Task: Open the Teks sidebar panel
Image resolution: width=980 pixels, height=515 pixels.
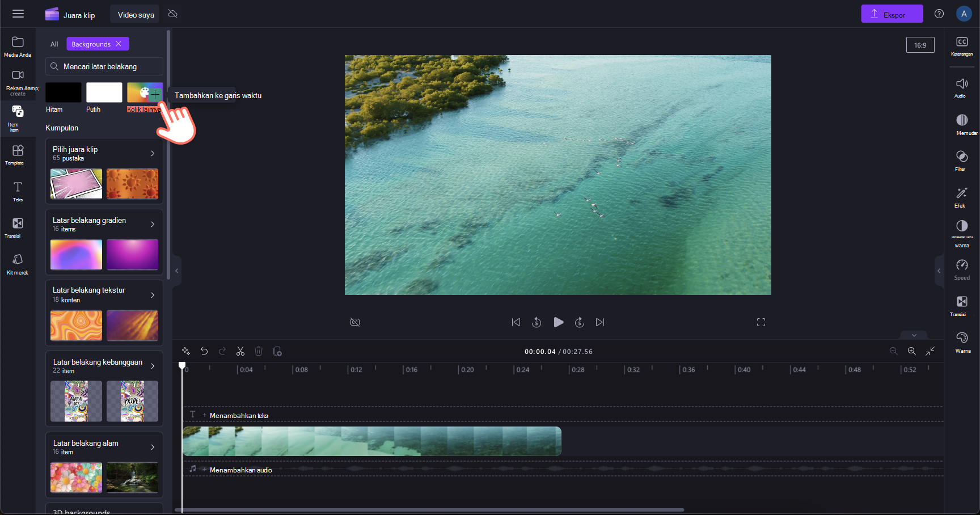Action: point(18,191)
